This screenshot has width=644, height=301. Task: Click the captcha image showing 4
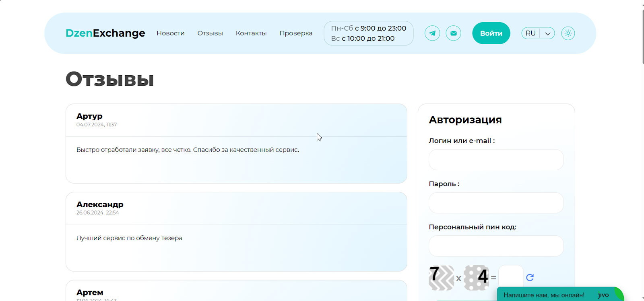click(x=477, y=278)
